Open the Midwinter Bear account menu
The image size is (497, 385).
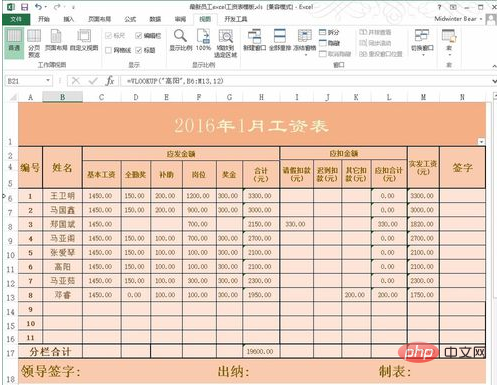[458, 19]
